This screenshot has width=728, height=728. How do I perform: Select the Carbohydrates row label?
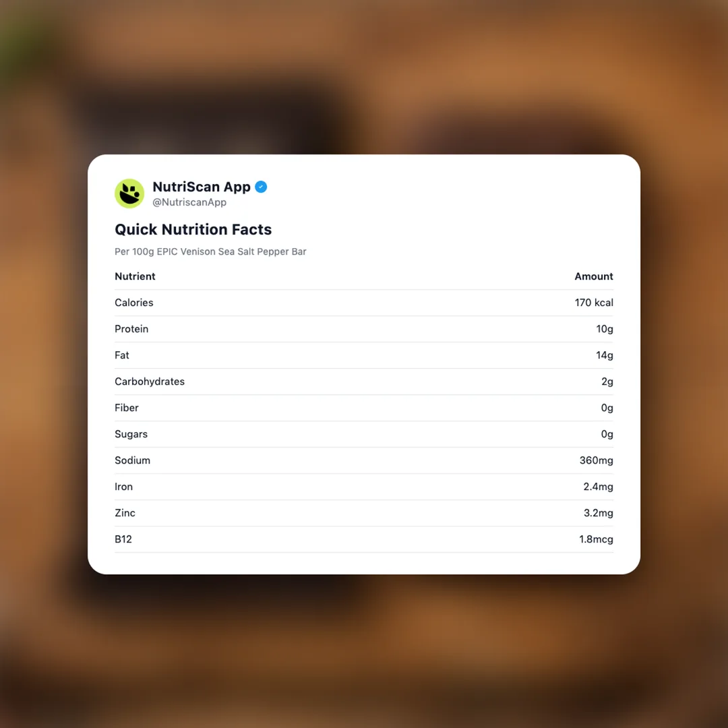pyautogui.click(x=149, y=382)
